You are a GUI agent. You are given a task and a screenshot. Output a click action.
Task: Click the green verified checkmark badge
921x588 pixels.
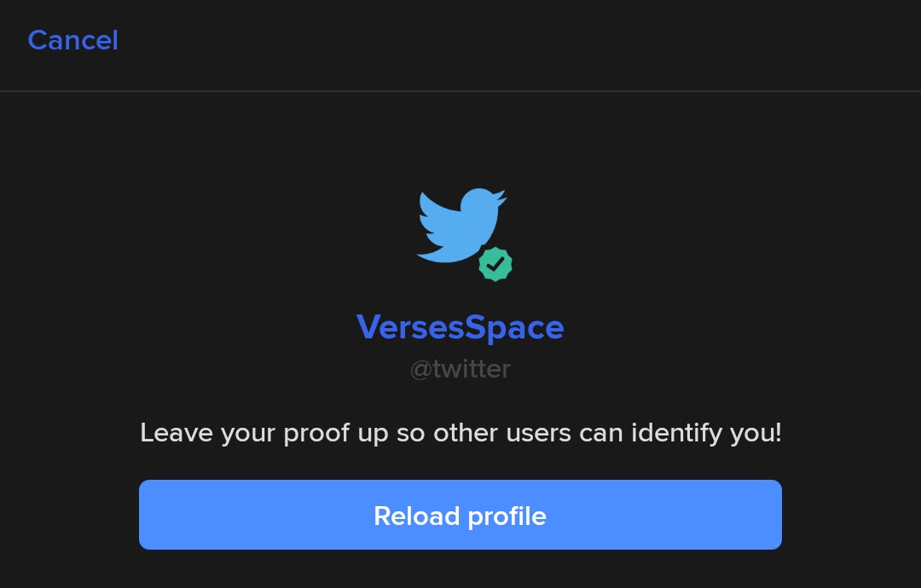click(x=495, y=264)
